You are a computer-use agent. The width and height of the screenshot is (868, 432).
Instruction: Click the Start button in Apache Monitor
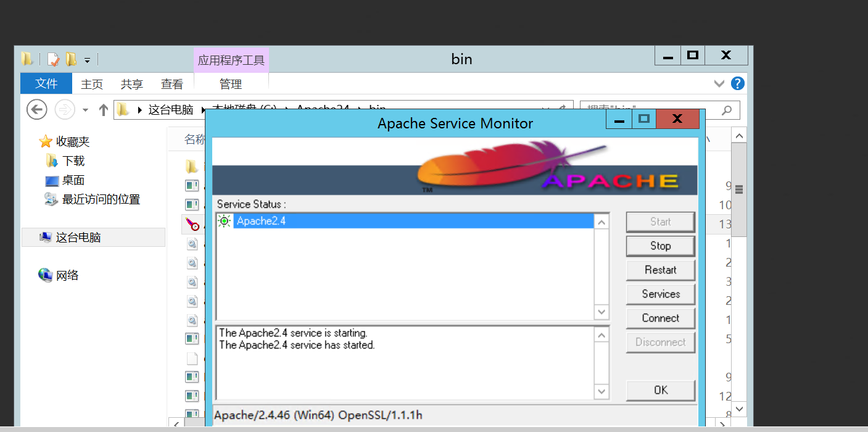660,222
